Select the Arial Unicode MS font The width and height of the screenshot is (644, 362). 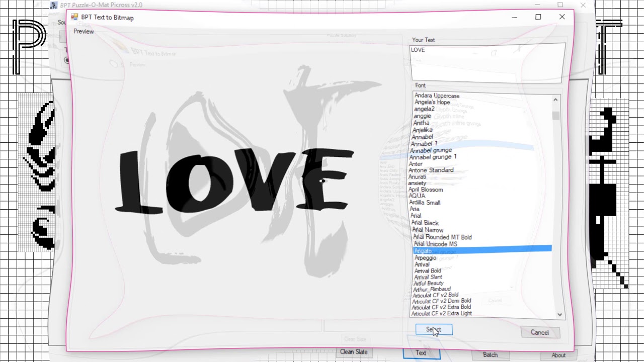click(x=435, y=244)
